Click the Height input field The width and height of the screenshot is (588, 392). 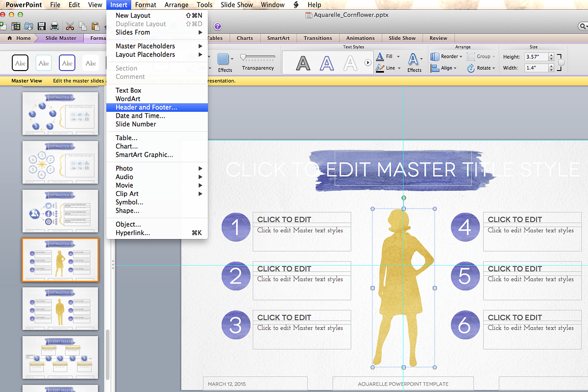pos(536,57)
